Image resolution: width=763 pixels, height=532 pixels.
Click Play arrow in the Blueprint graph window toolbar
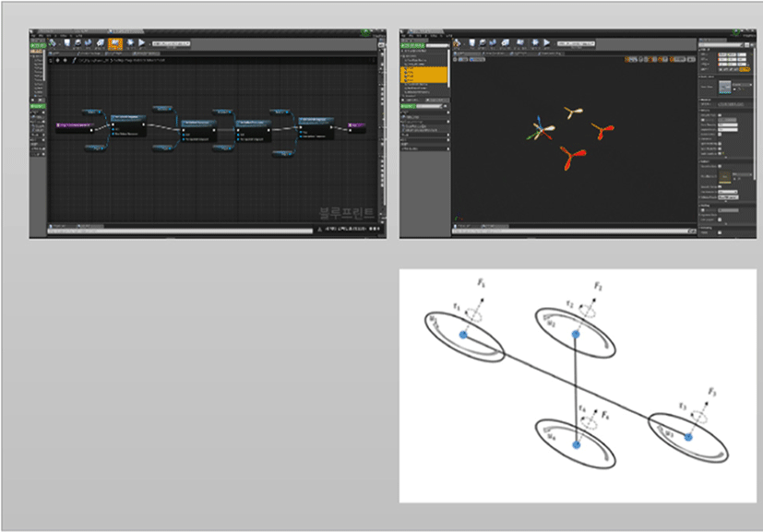[x=141, y=43]
